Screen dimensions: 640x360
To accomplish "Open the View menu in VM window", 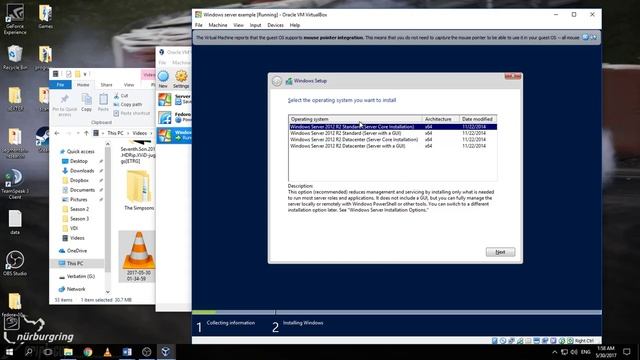I will (x=238, y=25).
